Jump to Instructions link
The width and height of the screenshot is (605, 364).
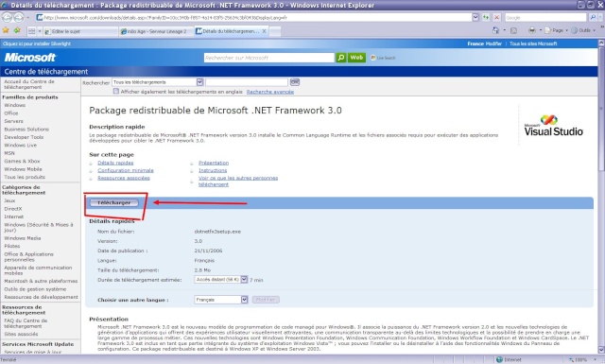[213, 170]
